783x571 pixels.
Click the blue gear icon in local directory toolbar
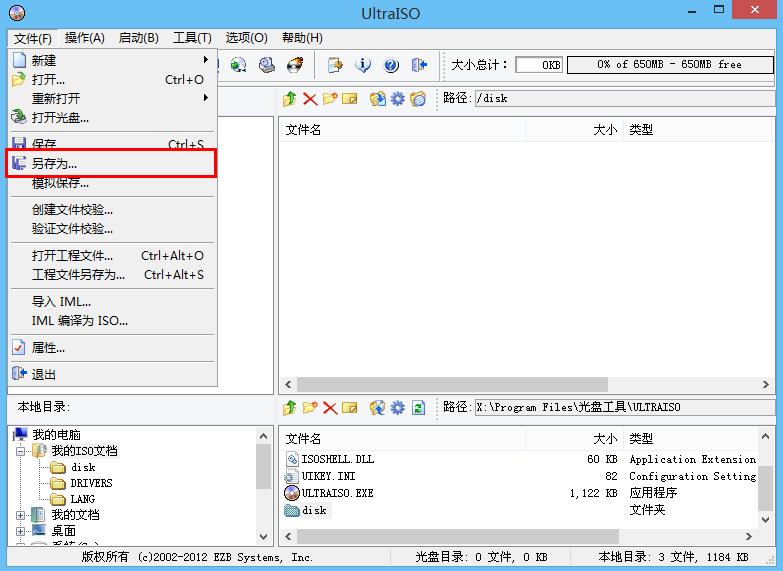tap(397, 408)
